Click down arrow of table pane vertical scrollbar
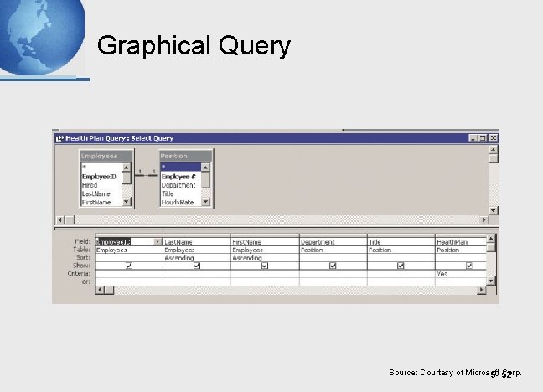 (493, 210)
